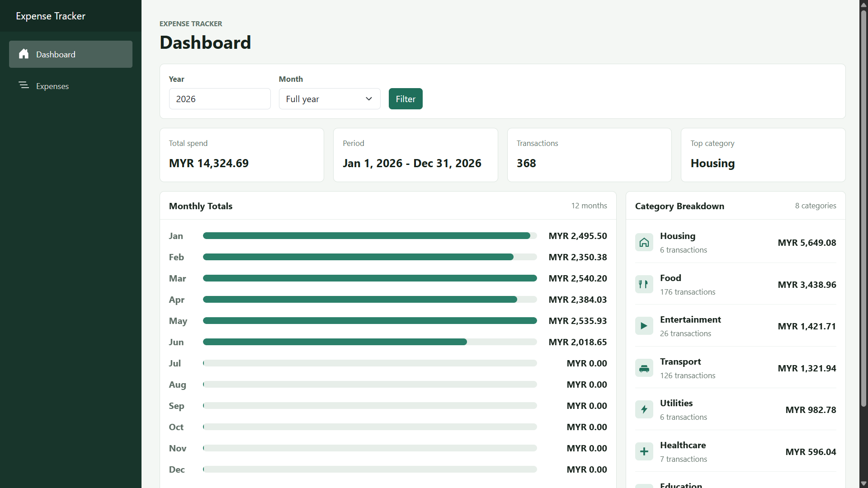Click the 176 transactions text under Food
This screenshot has height=488, width=868.
coord(688,292)
